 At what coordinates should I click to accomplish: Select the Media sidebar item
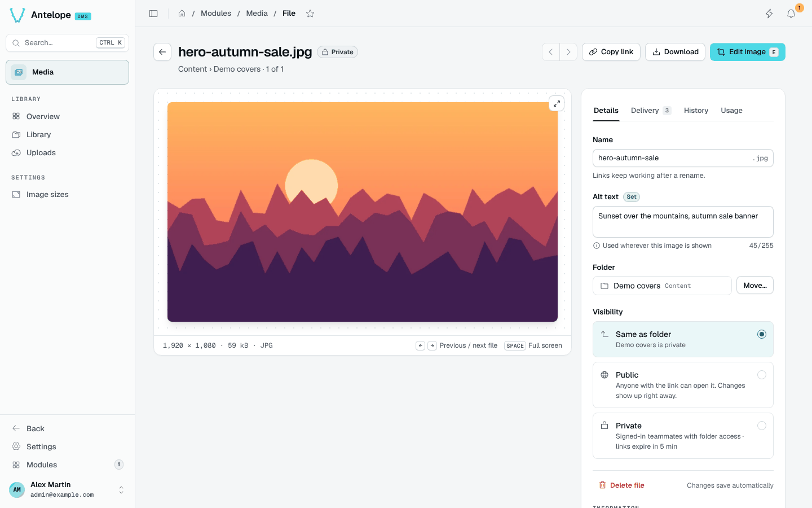coord(67,72)
